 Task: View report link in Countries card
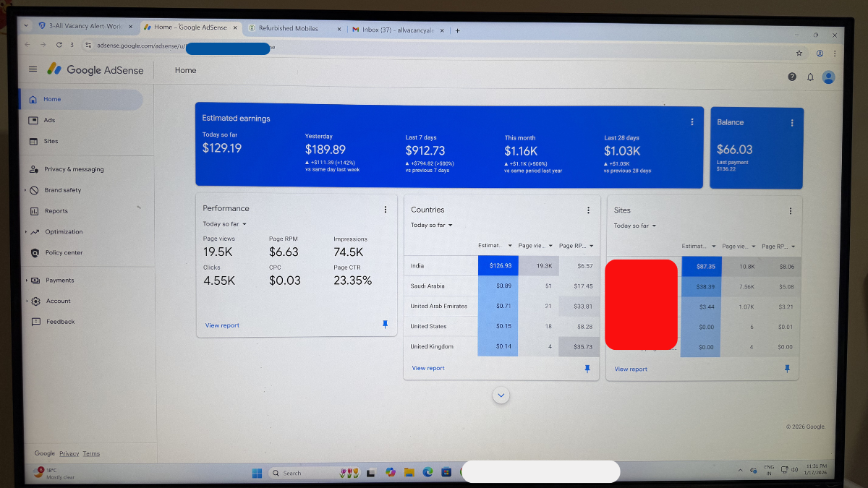[428, 368]
